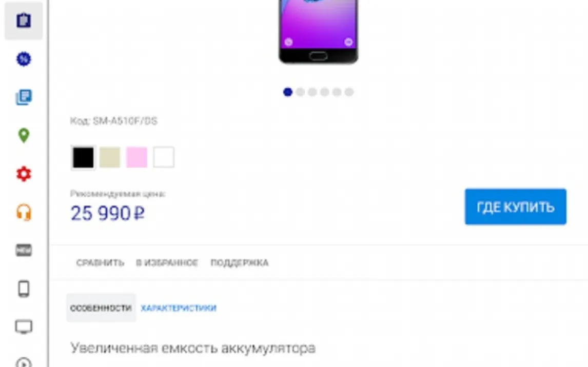Switch to the ХАРАКТЕРИСТИКИ tab
Image resolution: width=588 pixels, height=367 pixels.
[x=179, y=308]
